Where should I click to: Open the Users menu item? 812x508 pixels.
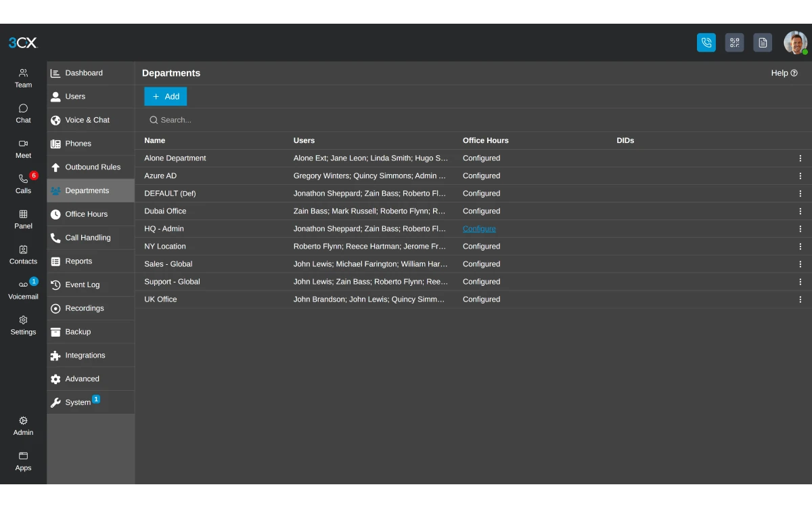91,97
